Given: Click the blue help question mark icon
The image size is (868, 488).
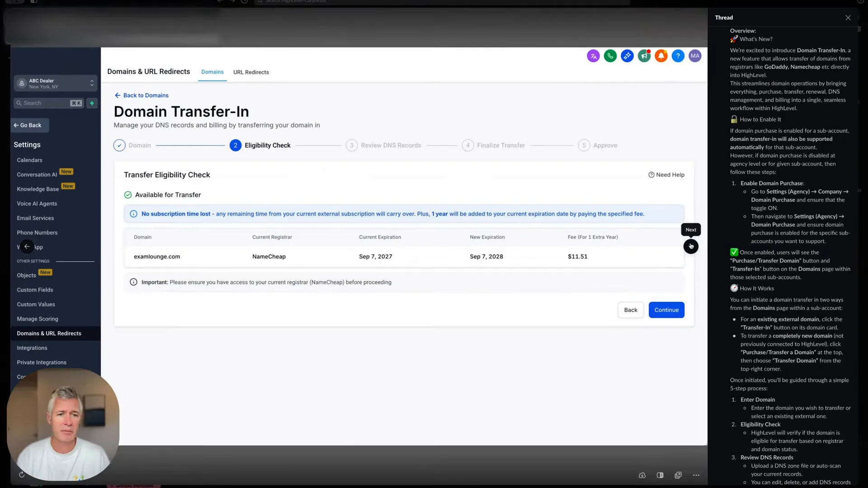Looking at the screenshot, I should pyautogui.click(x=678, y=56).
